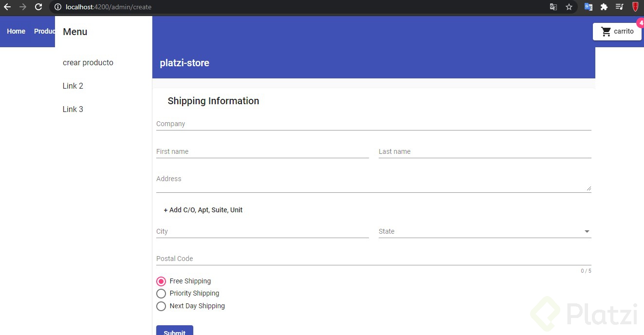Go to Home in top navigation
644x335 pixels.
[16, 31]
